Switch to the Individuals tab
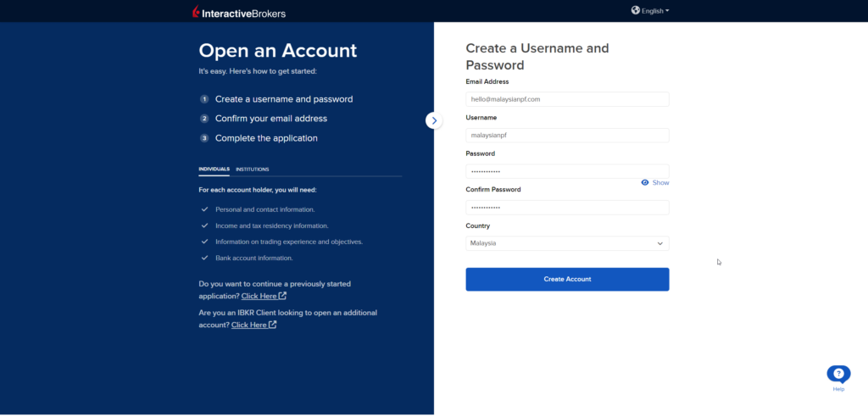This screenshot has height=417, width=868. pyautogui.click(x=214, y=169)
